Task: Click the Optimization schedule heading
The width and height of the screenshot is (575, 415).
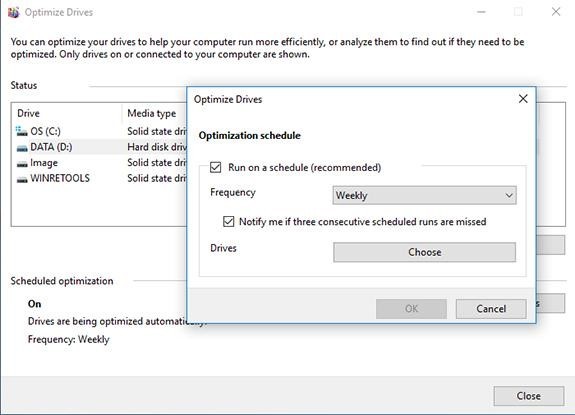Action: pos(250,136)
